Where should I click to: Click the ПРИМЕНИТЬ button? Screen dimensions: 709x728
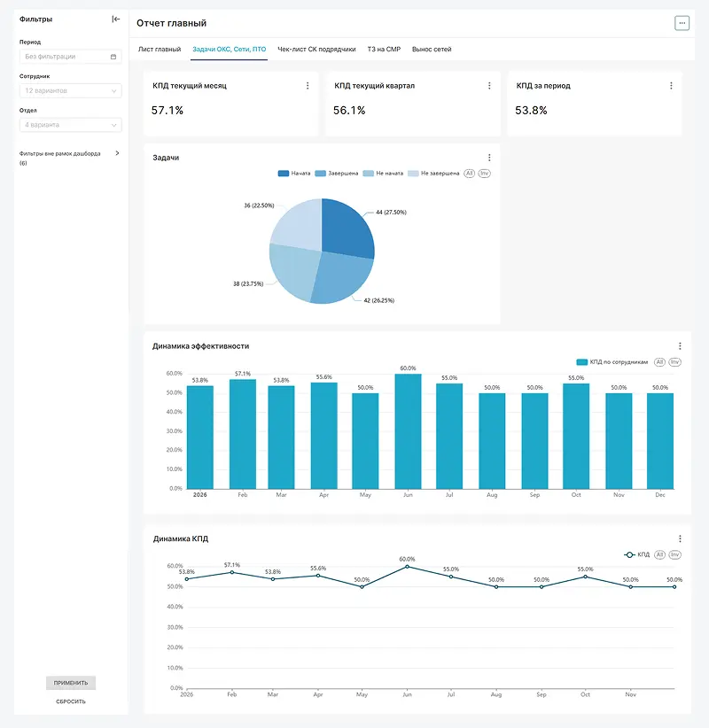click(x=71, y=683)
